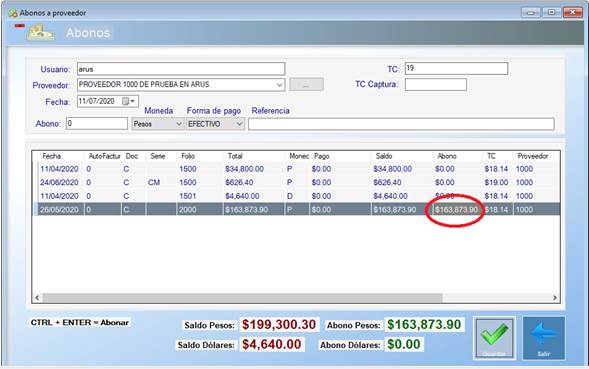Click the Saldo Dólares value $4,640.00
Viewport: 589px width, 369px height.
[x=271, y=344]
